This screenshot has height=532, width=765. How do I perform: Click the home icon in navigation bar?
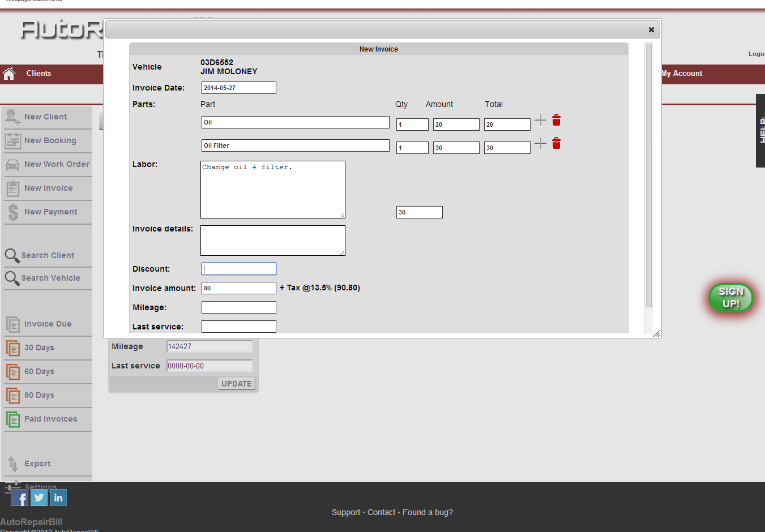8,74
